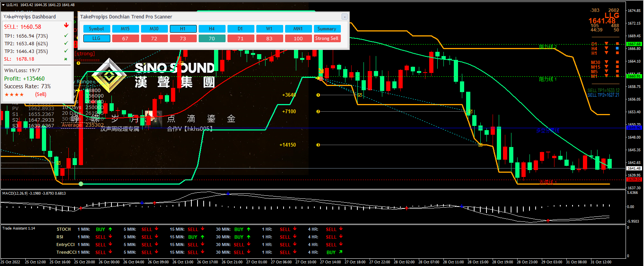Click the SELL TP2=1627.21 text

[603, 95]
